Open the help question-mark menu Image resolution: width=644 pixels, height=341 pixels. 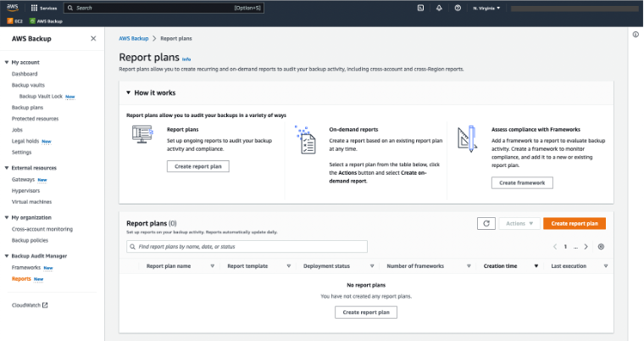(x=458, y=8)
